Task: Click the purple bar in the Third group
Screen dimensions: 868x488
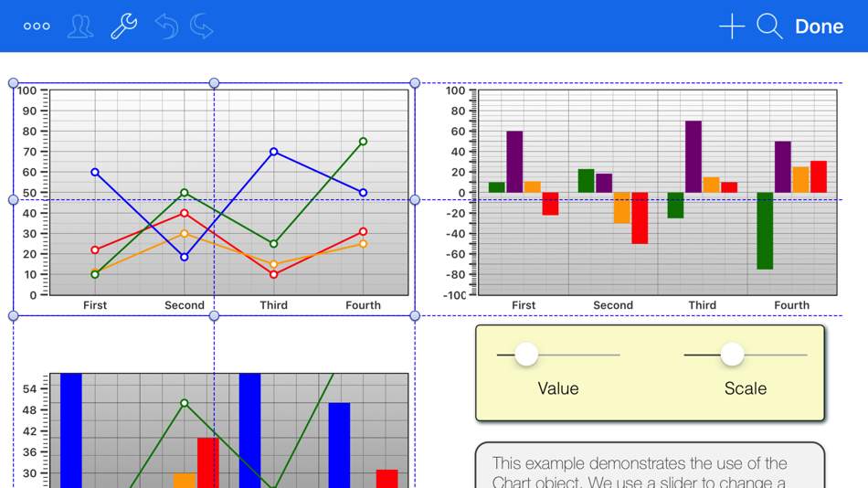Action: point(693,157)
